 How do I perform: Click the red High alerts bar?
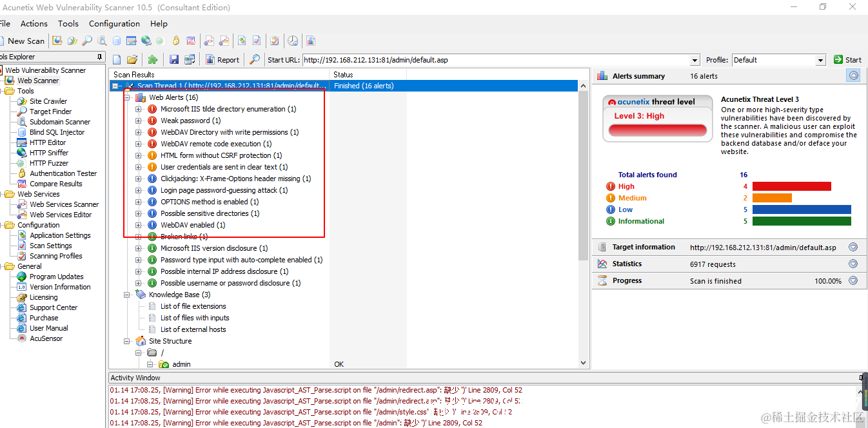click(792, 186)
